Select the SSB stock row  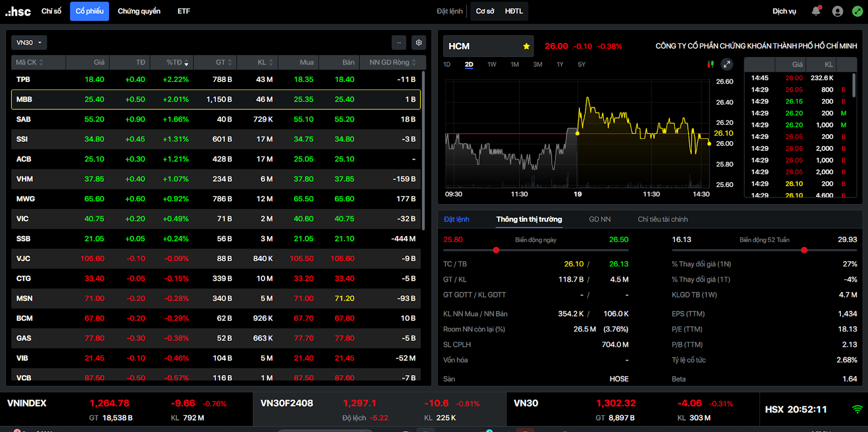pos(216,239)
